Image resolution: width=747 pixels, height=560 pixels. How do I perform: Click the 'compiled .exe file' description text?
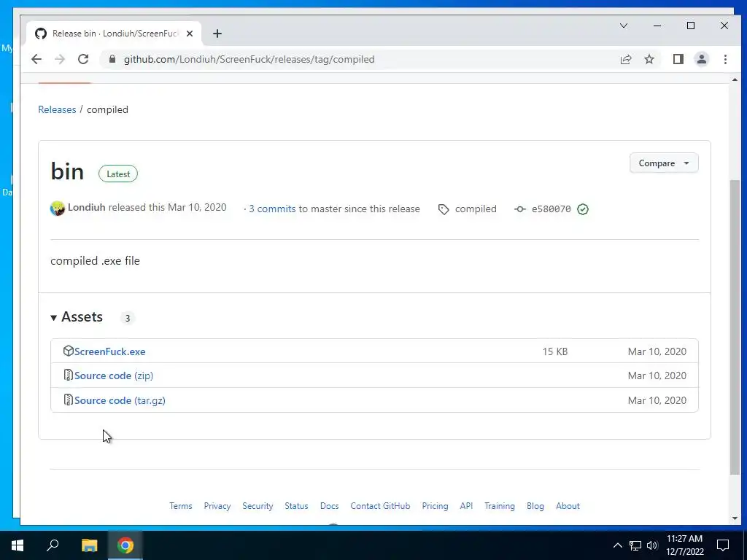coord(96,261)
